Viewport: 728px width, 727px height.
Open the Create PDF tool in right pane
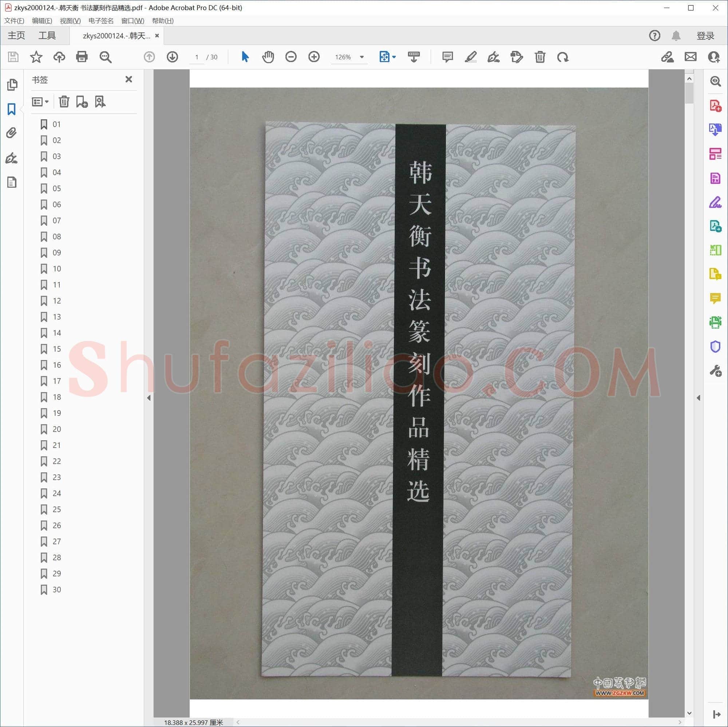(x=715, y=106)
